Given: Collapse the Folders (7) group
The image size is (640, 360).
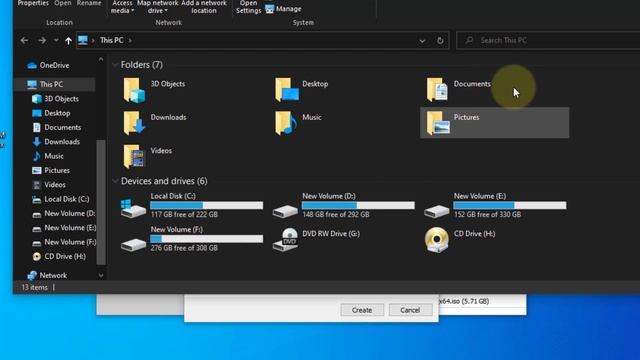Looking at the screenshot, I should click(115, 64).
